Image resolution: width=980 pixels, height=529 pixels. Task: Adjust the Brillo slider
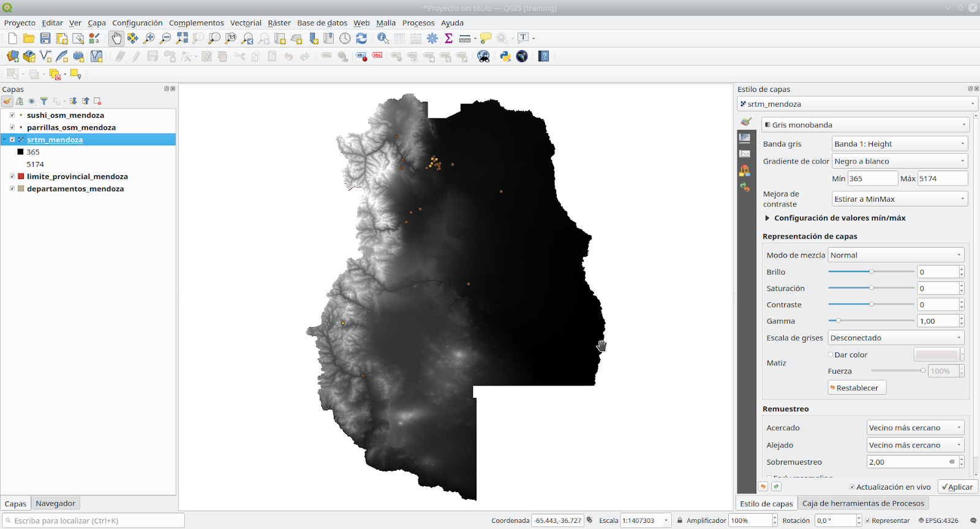[871, 271]
